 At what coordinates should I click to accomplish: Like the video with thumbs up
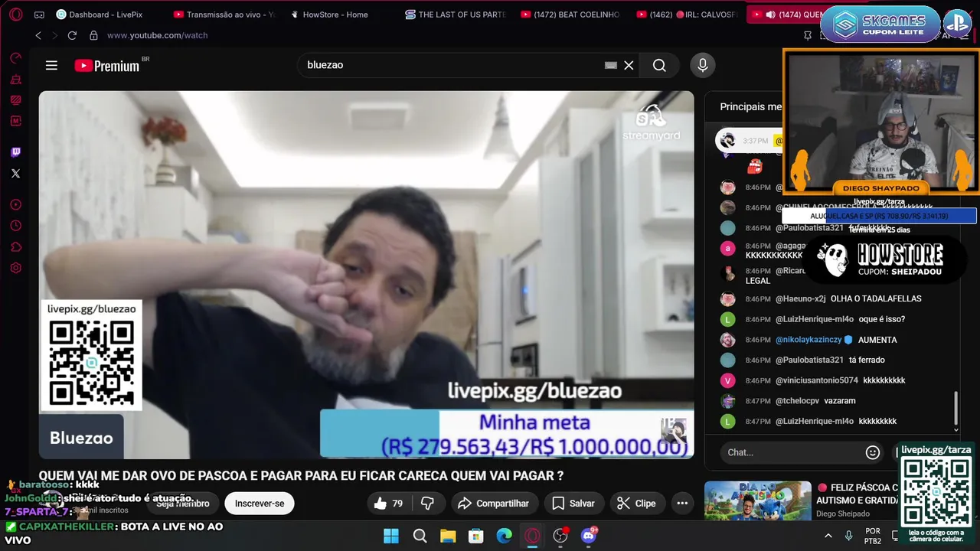pyautogui.click(x=388, y=504)
